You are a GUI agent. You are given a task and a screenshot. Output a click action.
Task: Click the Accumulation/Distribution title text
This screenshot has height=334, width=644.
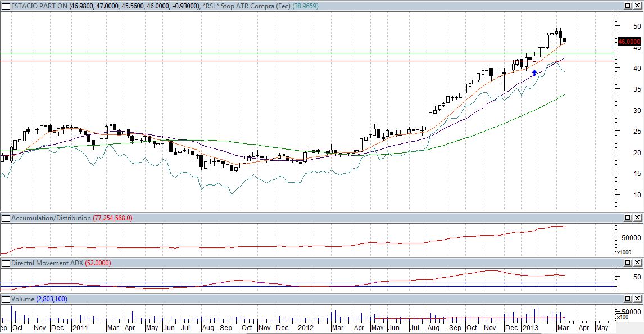click(51, 218)
